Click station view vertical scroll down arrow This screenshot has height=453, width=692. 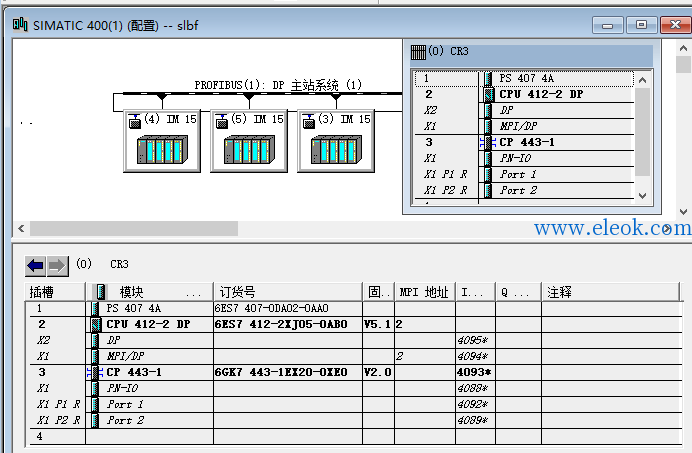683,212
